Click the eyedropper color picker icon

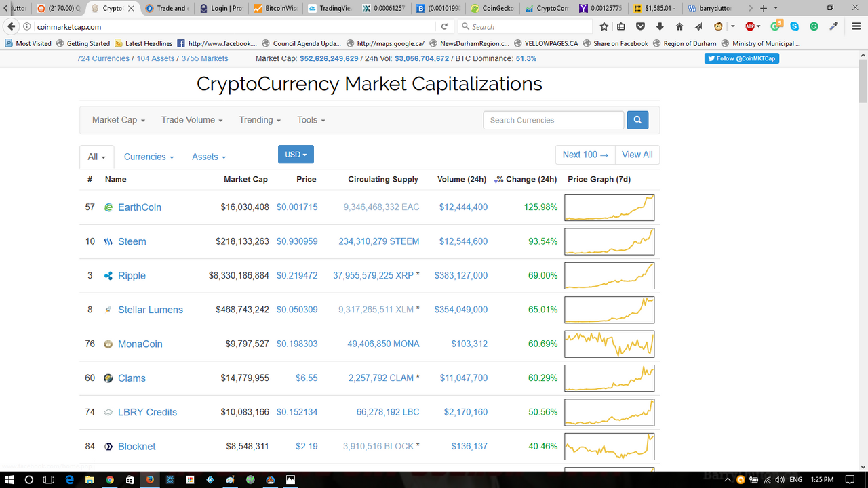pyautogui.click(x=833, y=26)
